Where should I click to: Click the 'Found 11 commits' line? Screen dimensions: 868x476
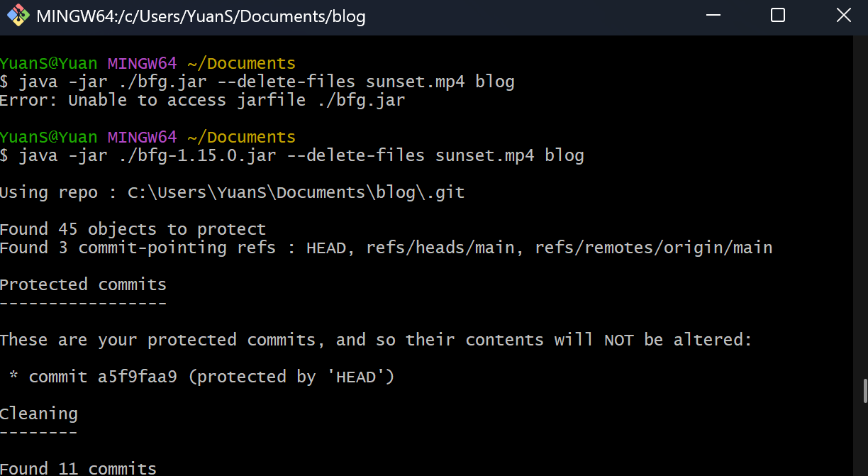[x=78, y=468]
